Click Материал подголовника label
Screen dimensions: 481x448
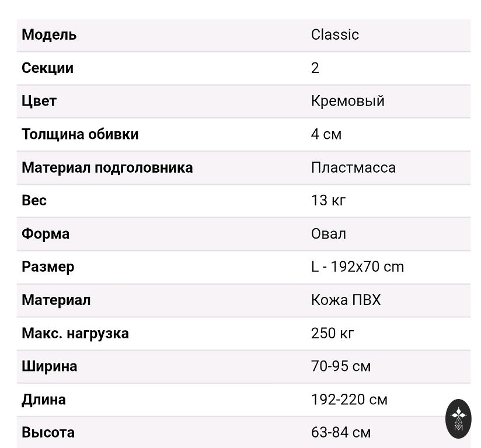pyautogui.click(x=107, y=167)
